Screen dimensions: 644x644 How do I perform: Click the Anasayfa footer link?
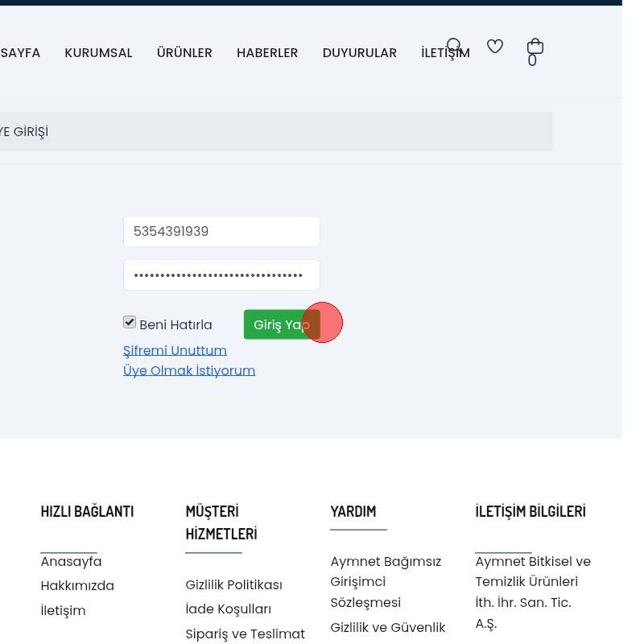[x=71, y=562]
